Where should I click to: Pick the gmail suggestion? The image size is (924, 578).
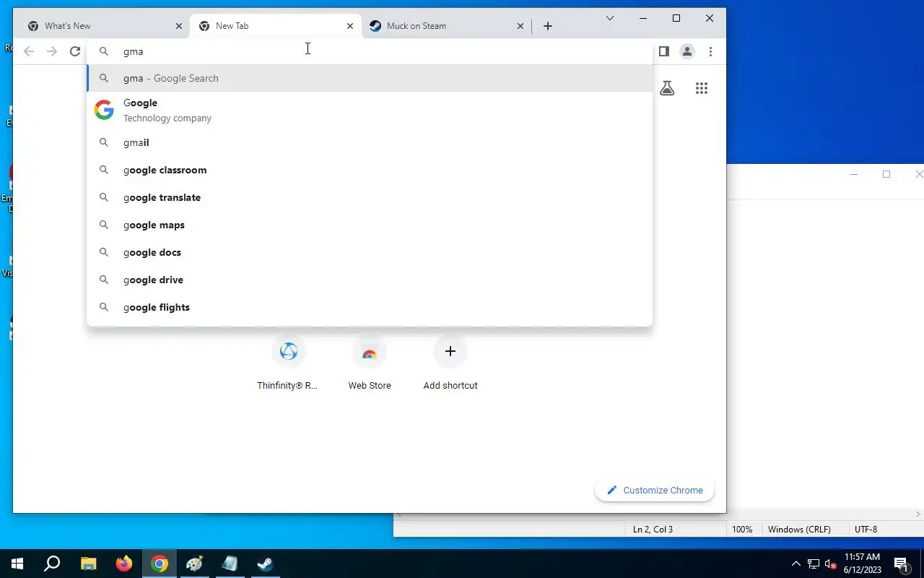point(370,142)
